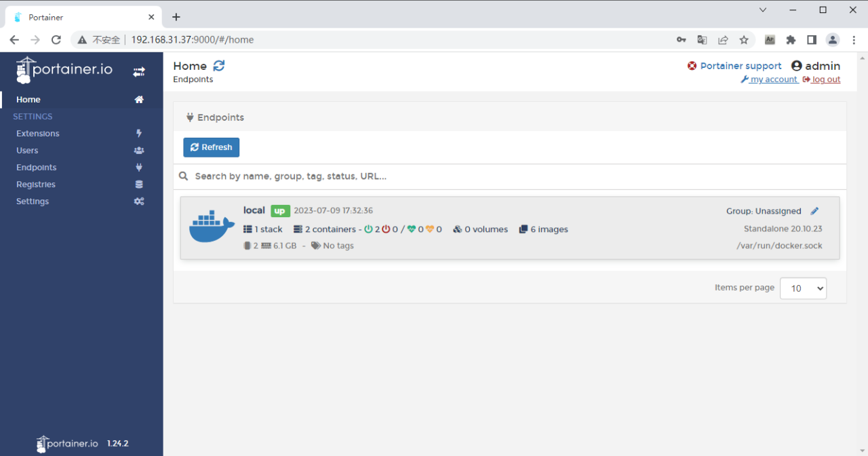Click the translate page icon
The image size is (868, 456).
pyautogui.click(x=702, y=40)
